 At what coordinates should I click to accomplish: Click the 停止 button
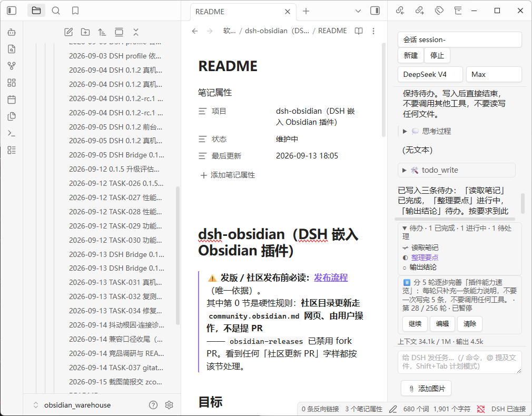(x=437, y=55)
